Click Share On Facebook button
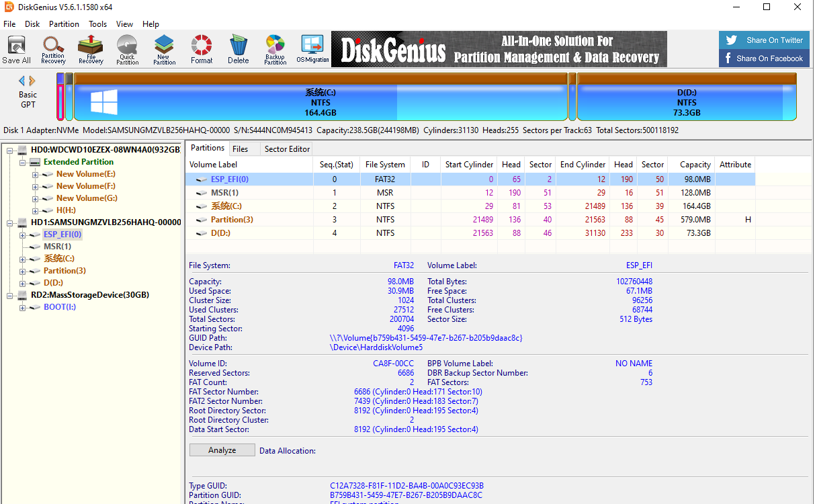The height and width of the screenshot is (504, 815). coord(764,58)
